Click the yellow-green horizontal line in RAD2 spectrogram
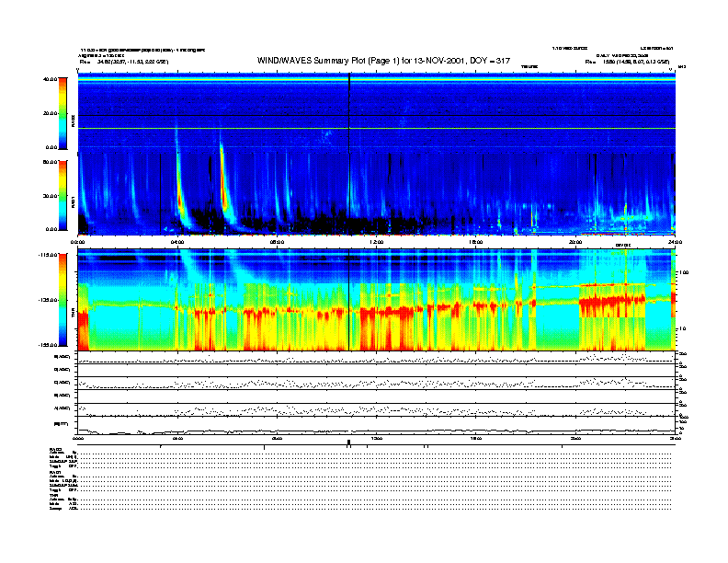728x563 pixels. [x=376, y=128]
